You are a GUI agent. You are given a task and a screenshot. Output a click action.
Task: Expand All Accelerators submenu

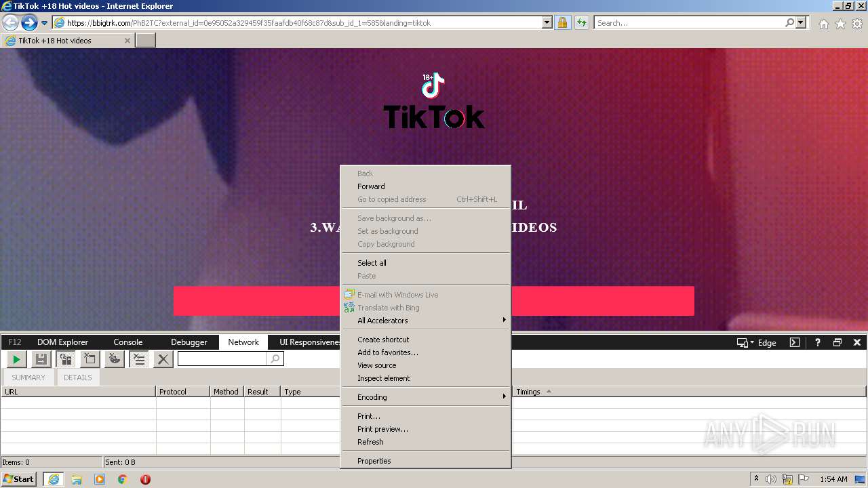coord(426,321)
